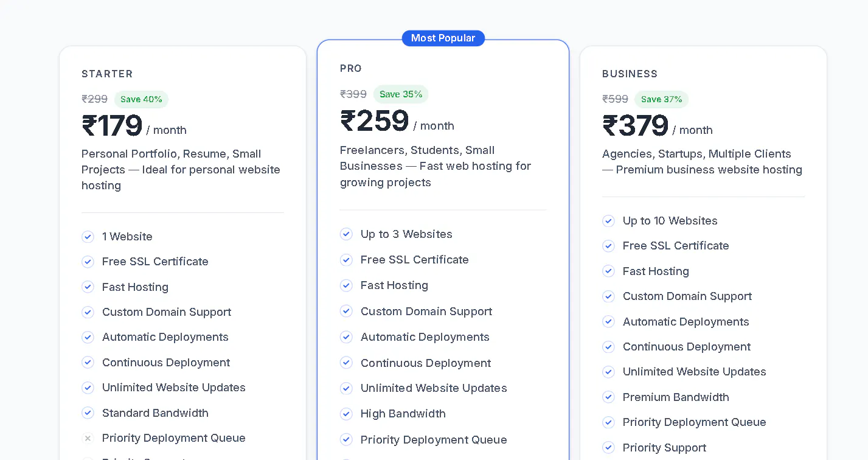Click checkmark icon beside Business Priority Support

click(609, 448)
